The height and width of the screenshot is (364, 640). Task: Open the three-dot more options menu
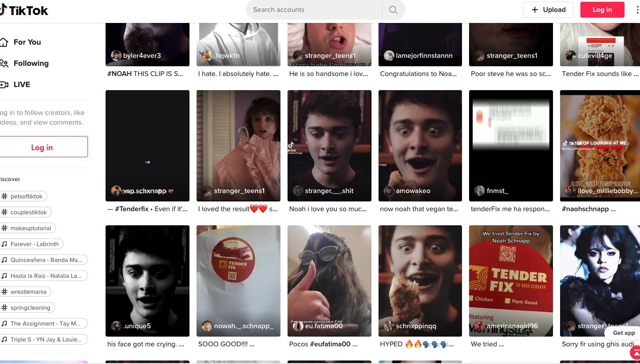637,10
